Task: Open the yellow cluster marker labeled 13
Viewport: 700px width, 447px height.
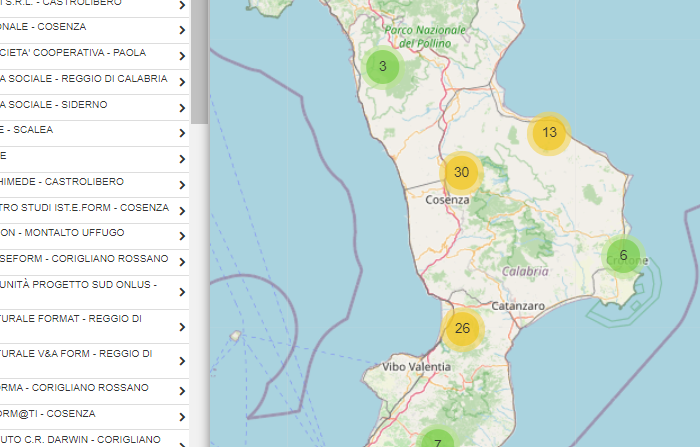Action: [549, 133]
